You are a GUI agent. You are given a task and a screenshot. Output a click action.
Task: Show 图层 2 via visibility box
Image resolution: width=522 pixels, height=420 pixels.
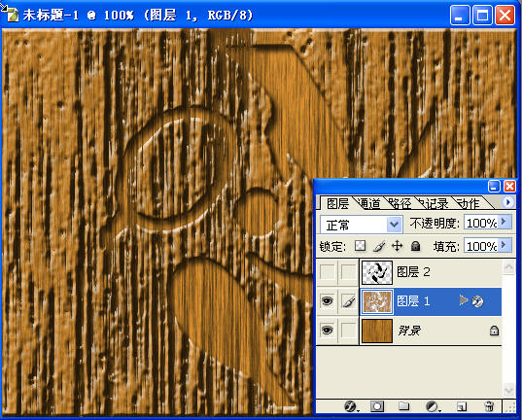328,272
